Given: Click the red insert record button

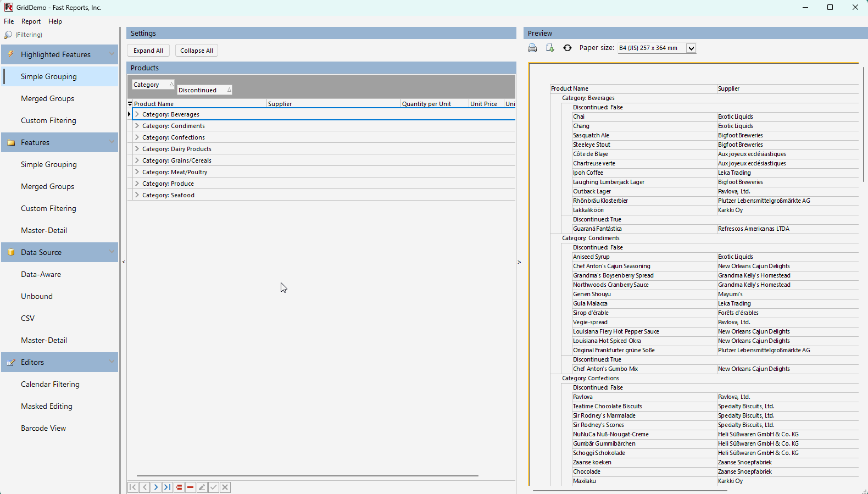Looking at the screenshot, I should tap(179, 487).
